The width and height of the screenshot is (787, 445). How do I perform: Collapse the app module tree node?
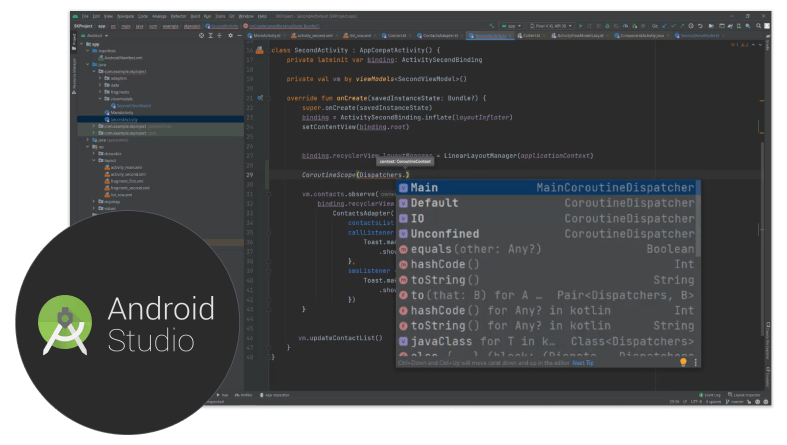coord(82,44)
